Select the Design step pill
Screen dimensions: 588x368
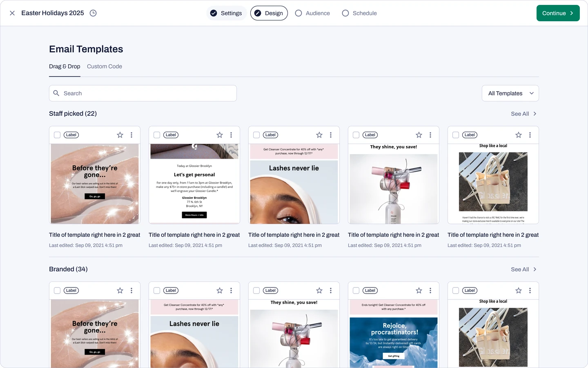pos(269,13)
